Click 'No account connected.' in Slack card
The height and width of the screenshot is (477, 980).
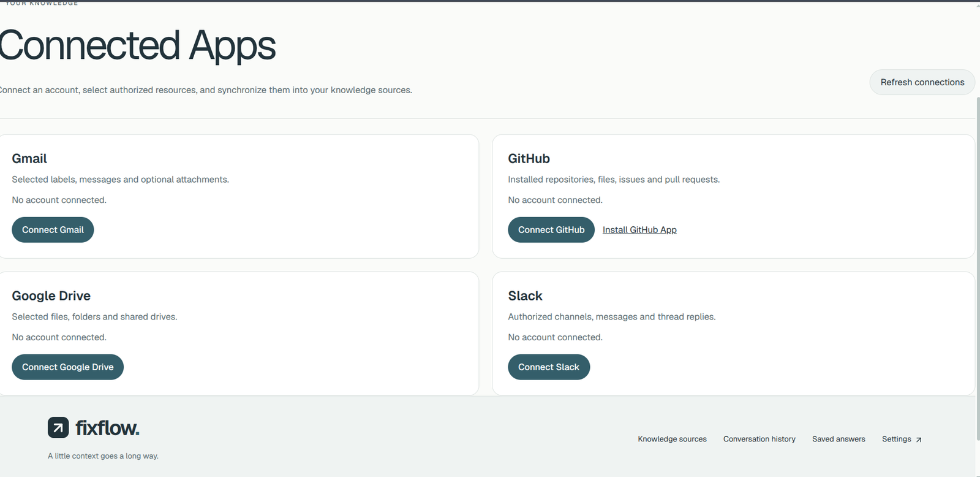pos(555,337)
